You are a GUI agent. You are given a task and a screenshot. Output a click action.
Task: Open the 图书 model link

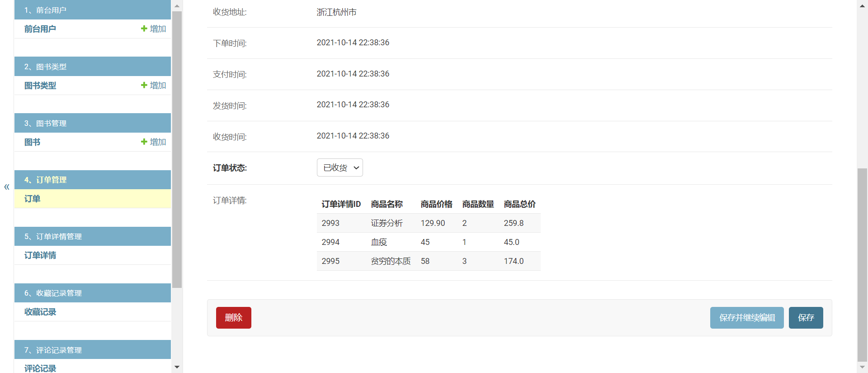coord(33,142)
